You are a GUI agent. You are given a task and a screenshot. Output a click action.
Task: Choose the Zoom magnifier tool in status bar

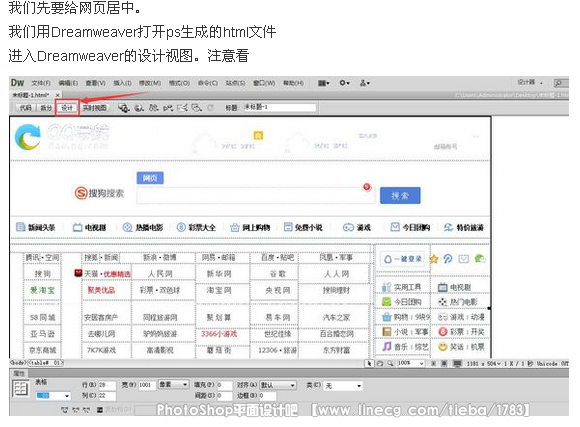click(x=390, y=363)
